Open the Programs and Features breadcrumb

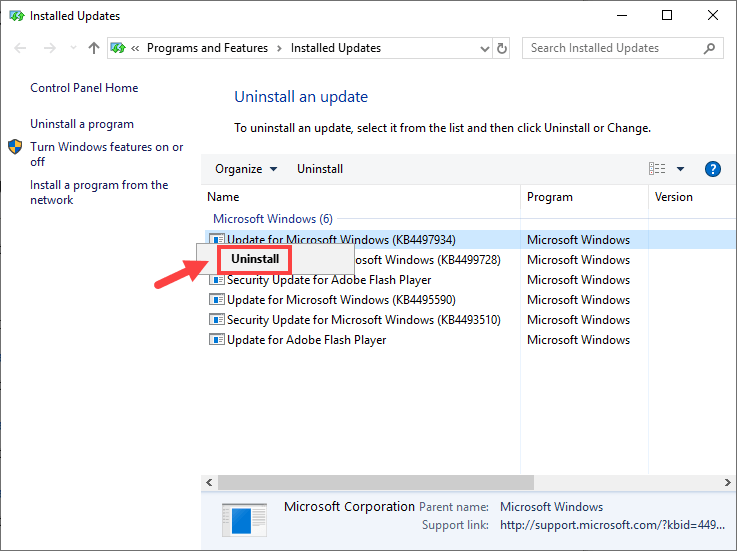[207, 48]
